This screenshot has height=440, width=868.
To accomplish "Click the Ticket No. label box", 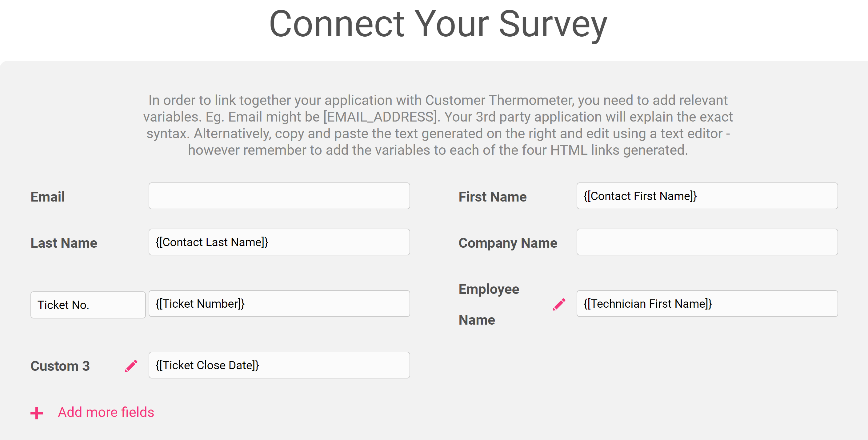I will 88,305.
